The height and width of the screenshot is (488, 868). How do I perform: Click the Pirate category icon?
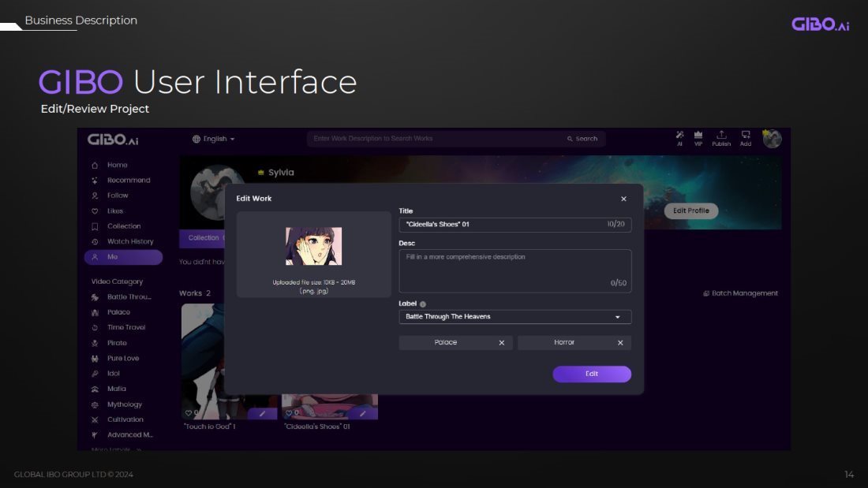95,343
